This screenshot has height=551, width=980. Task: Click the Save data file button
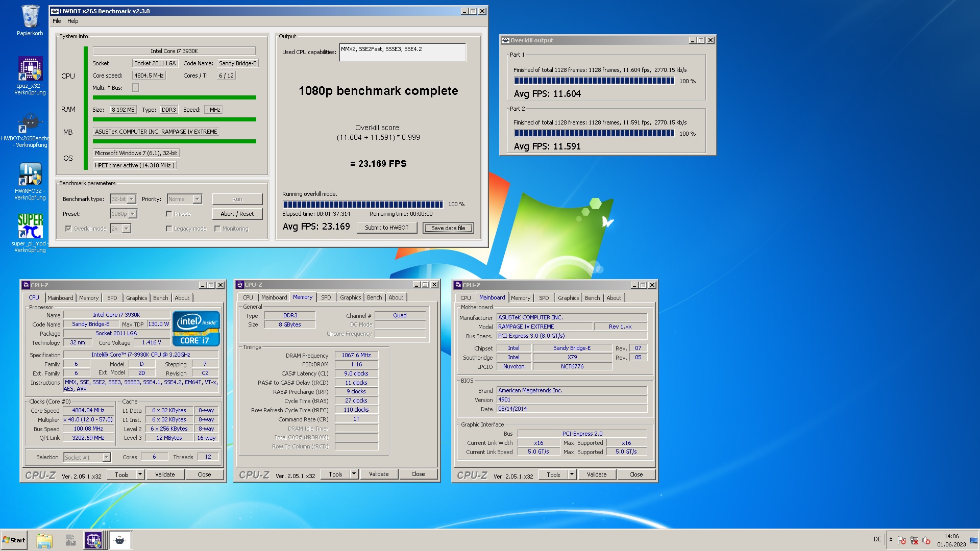[x=448, y=228]
